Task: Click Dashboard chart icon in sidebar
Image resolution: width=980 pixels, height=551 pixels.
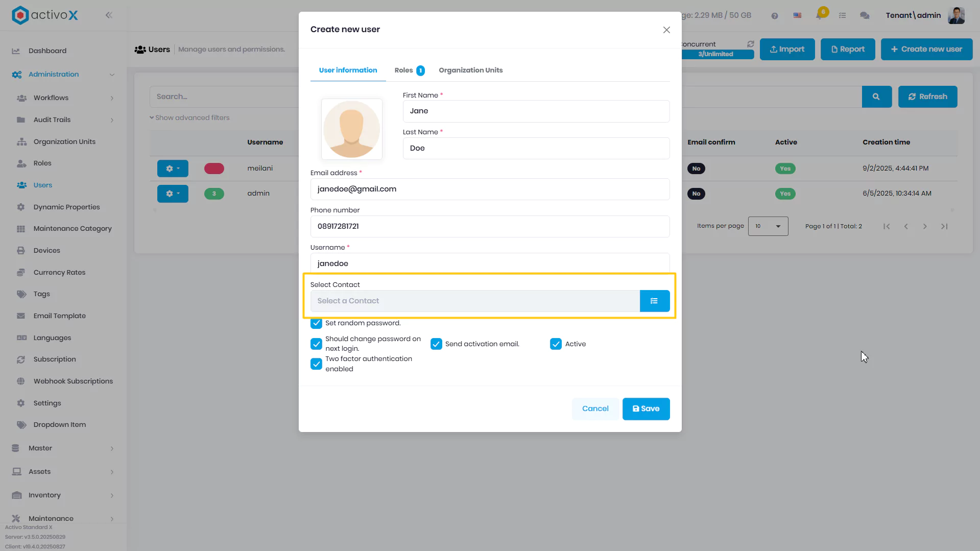Action: pyautogui.click(x=16, y=51)
